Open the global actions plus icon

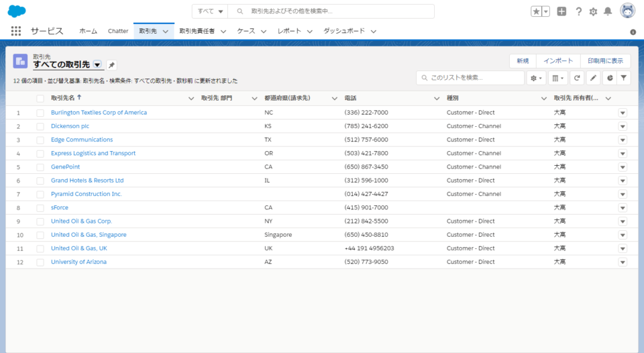click(x=561, y=11)
